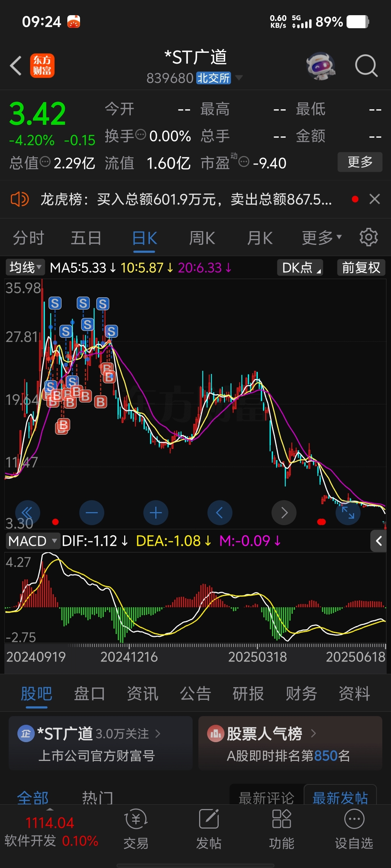Open the MACD indicator dropdown
Image resolution: width=391 pixels, height=868 pixels.
33,541
